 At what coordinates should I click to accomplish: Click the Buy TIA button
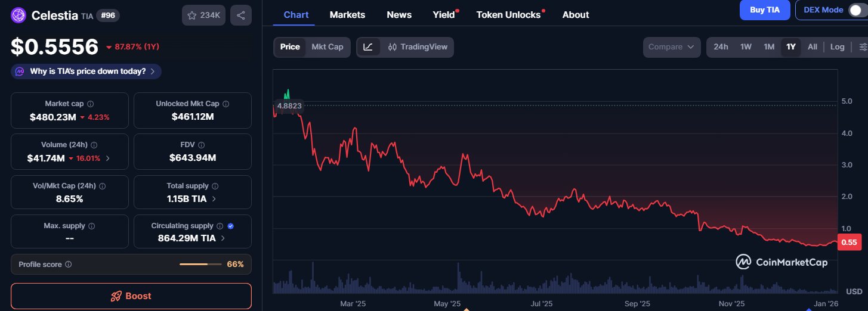pos(765,10)
